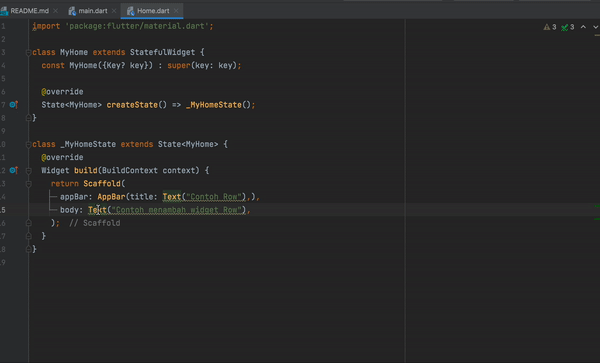The width and height of the screenshot is (600, 363).
Task: Click the // Scaffold closing comment
Action: 95,223
